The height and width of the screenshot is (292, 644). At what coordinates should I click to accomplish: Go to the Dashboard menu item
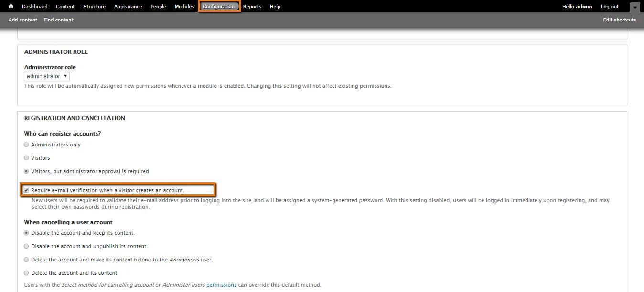[x=35, y=7]
